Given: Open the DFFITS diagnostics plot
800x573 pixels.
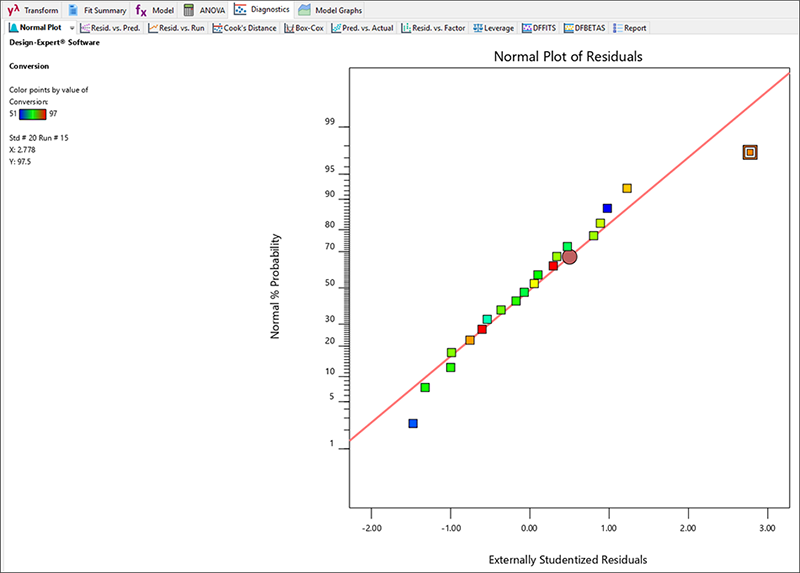Looking at the screenshot, I should pyautogui.click(x=539, y=28).
